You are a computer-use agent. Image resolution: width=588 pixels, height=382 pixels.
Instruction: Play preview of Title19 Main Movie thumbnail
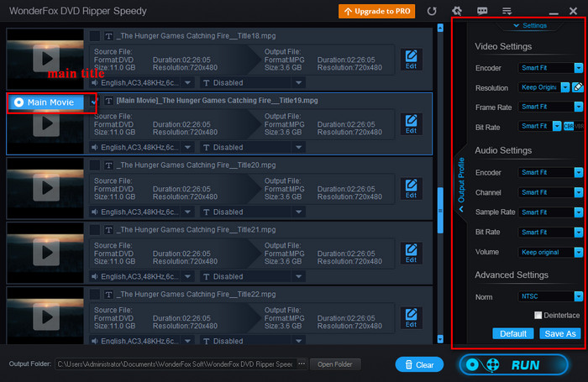click(46, 123)
